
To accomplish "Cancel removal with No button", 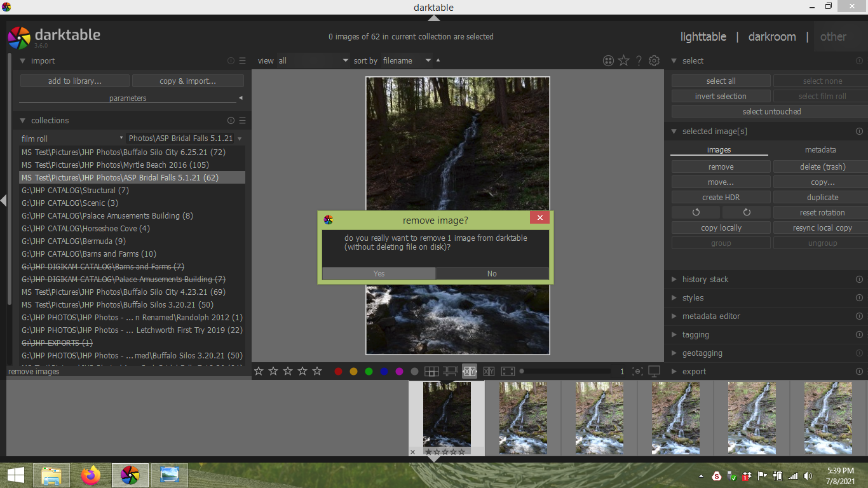I will click(x=492, y=273).
